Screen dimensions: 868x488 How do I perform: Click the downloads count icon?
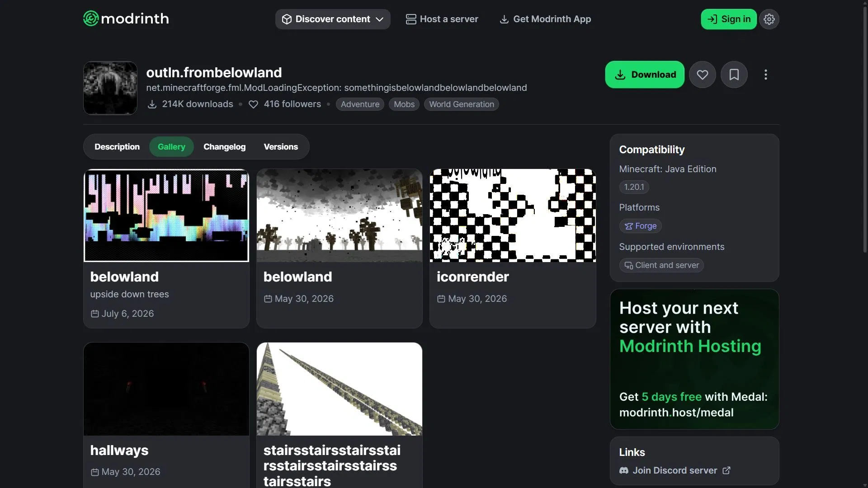(x=152, y=104)
